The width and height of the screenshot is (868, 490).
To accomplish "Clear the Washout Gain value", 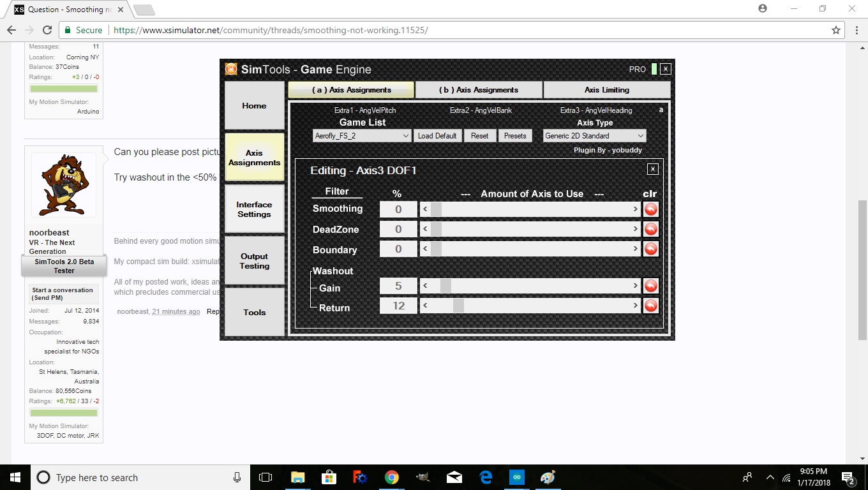I will 650,286.
